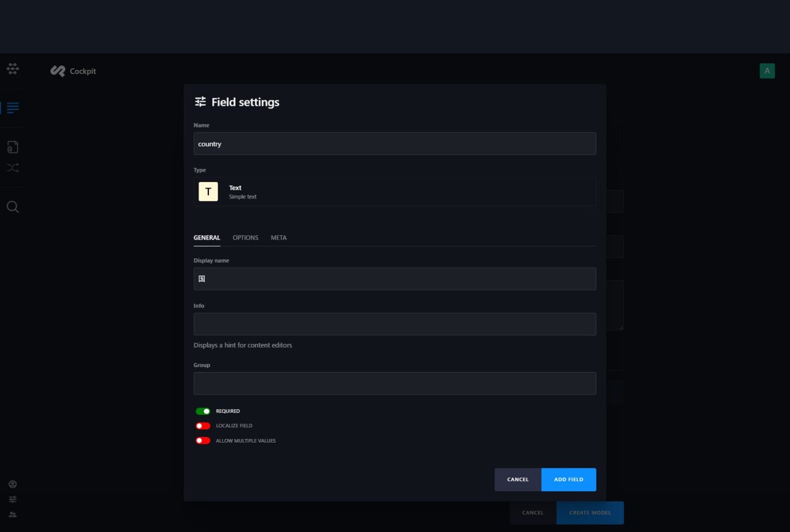Open the Type selector showing 'Text'

pyautogui.click(x=394, y=191)
